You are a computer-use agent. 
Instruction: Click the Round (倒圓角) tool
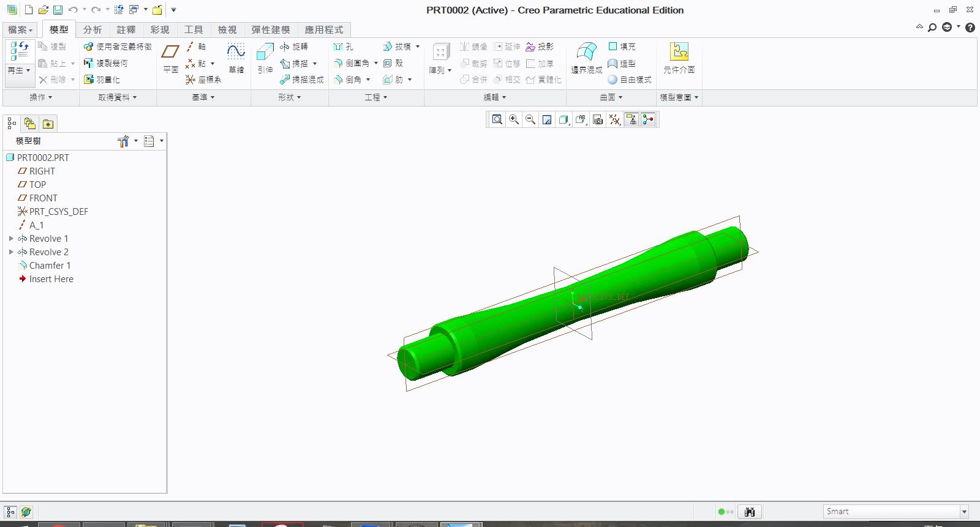coord(352,63)
